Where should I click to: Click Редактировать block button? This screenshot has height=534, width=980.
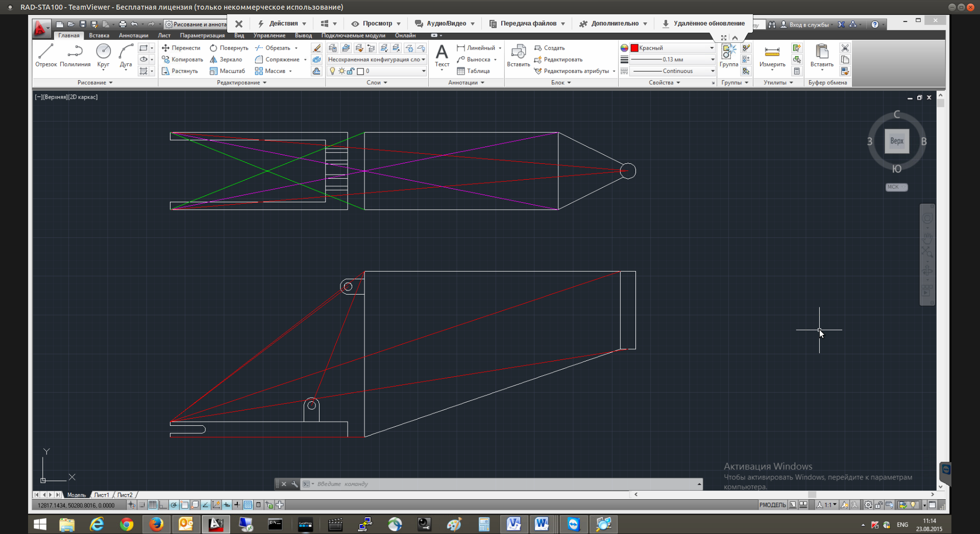click(x=558, y=59)
